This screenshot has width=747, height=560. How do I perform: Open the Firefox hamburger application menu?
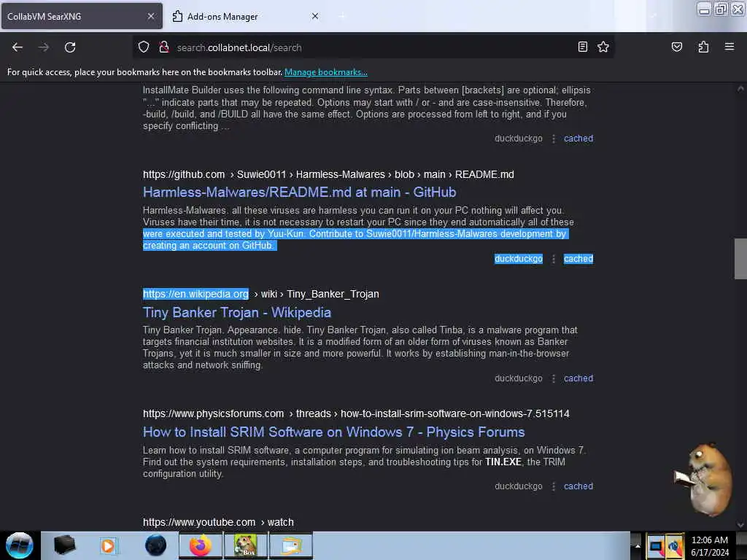coord(729,47)
